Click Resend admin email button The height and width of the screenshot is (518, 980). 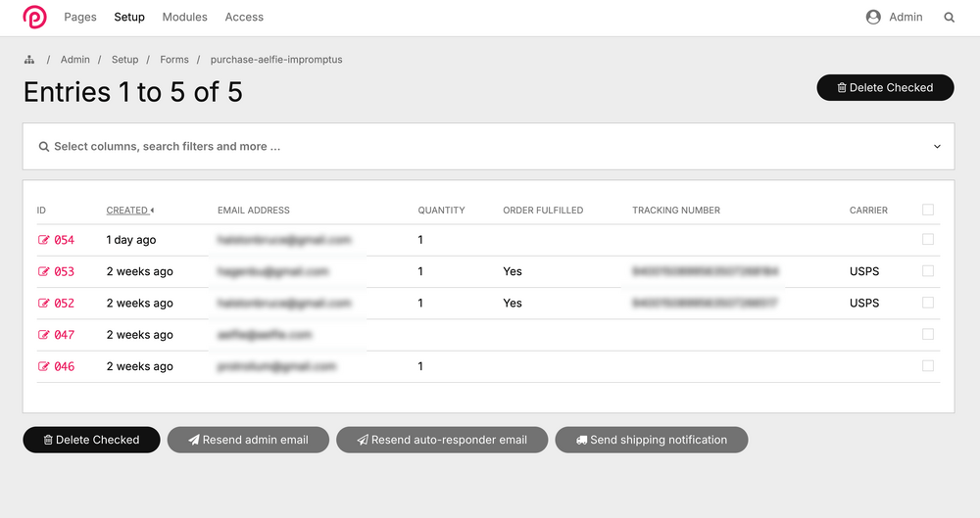tap(248, 440)
